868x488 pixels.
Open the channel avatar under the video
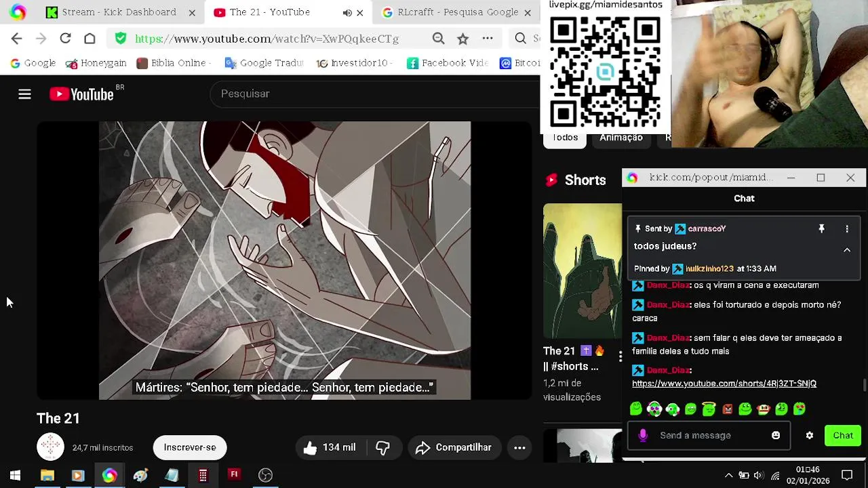[x=50, y=447]
